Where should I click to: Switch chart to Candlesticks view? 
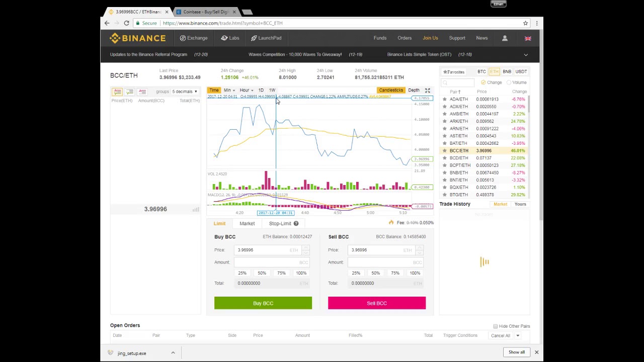[x=391, y=90]
